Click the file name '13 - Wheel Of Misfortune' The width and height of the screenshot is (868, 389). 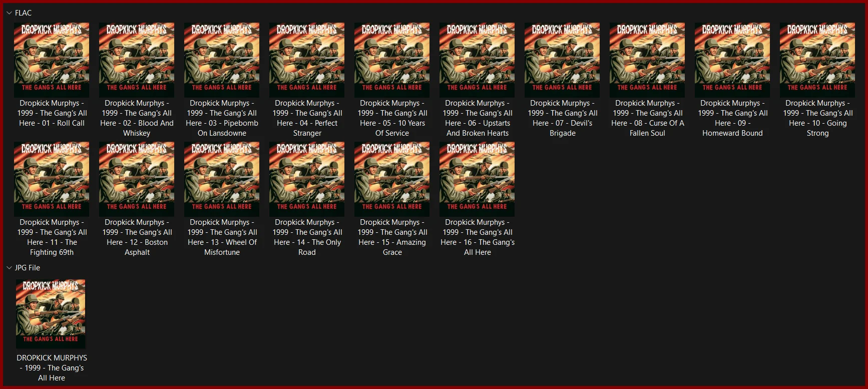[x=222, y=237]
